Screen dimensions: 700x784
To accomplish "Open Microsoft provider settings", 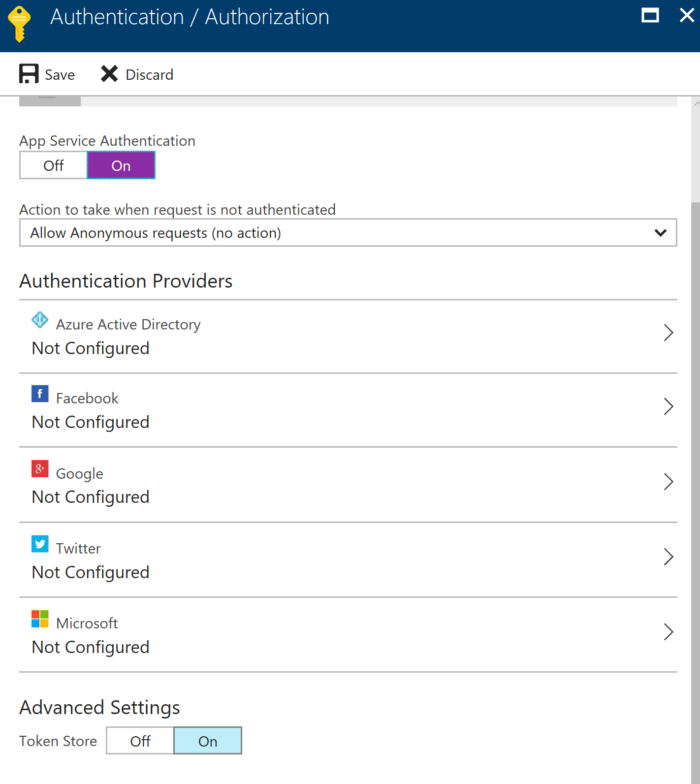I will [x=348, y=635].
